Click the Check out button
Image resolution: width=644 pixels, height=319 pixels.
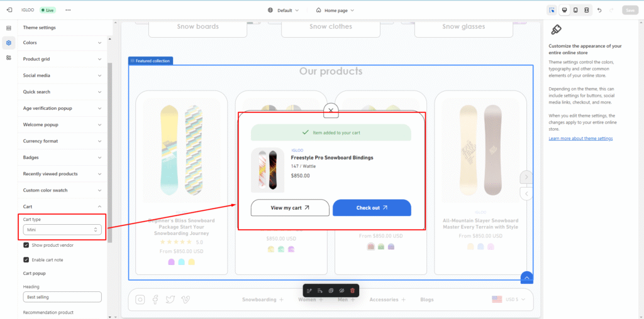tap(371, 208)
